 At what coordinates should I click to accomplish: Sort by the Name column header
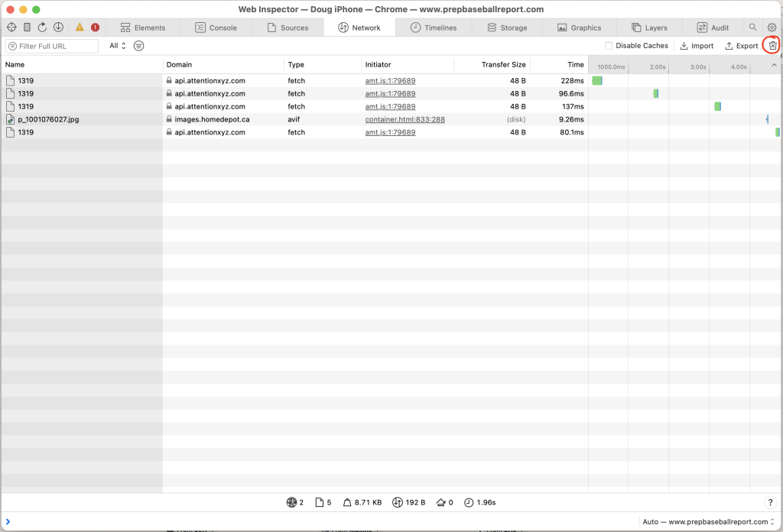tap(82, 64)
